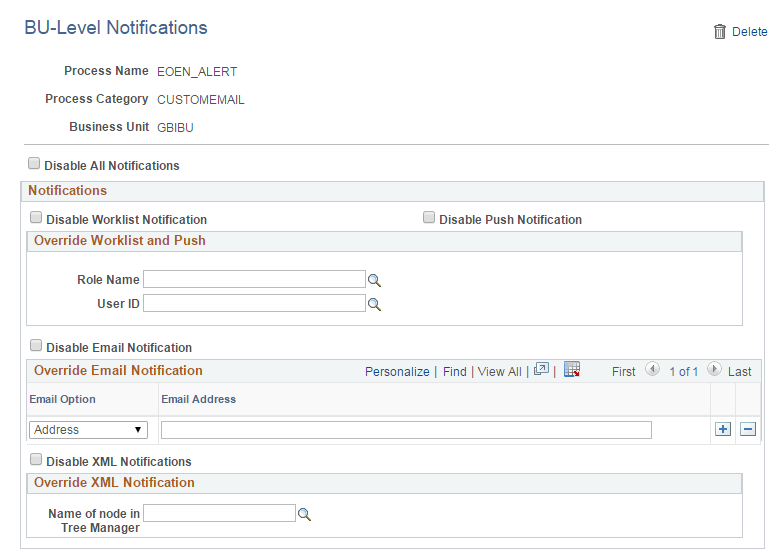This screenshot has width=776, height=557.
Task: Open the Tree Manager node lookup magnifier
Action: pos(304,514)
